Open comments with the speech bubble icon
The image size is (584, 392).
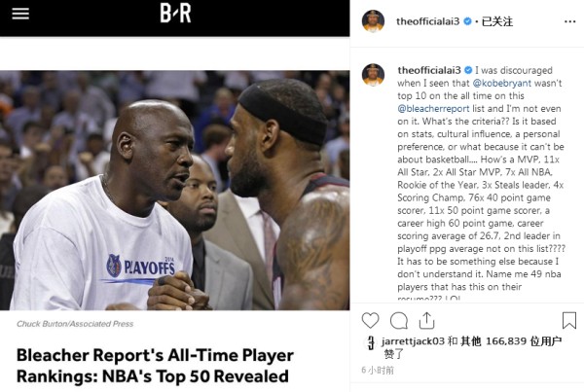coord(399,321)
